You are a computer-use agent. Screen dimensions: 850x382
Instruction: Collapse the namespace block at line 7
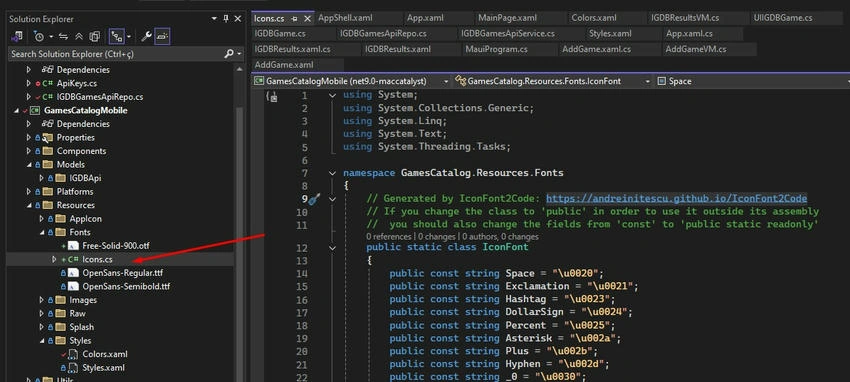coord(332,173)
